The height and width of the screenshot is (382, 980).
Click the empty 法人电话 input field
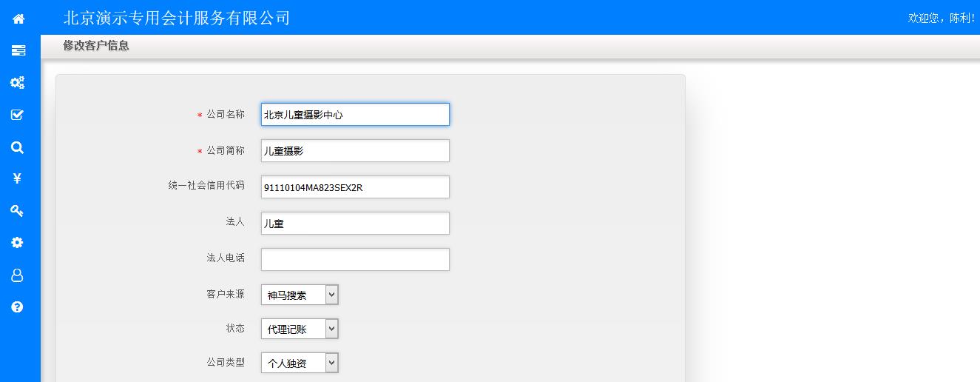tap(355, 259)
